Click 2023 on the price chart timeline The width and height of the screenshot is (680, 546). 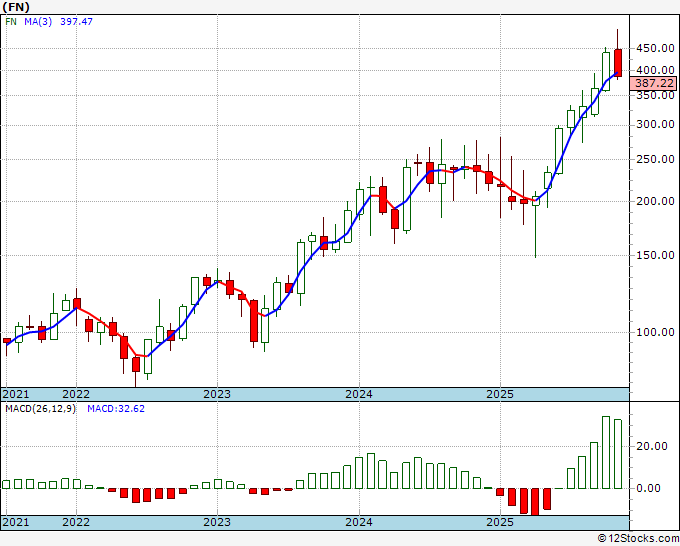pos(217,394)
